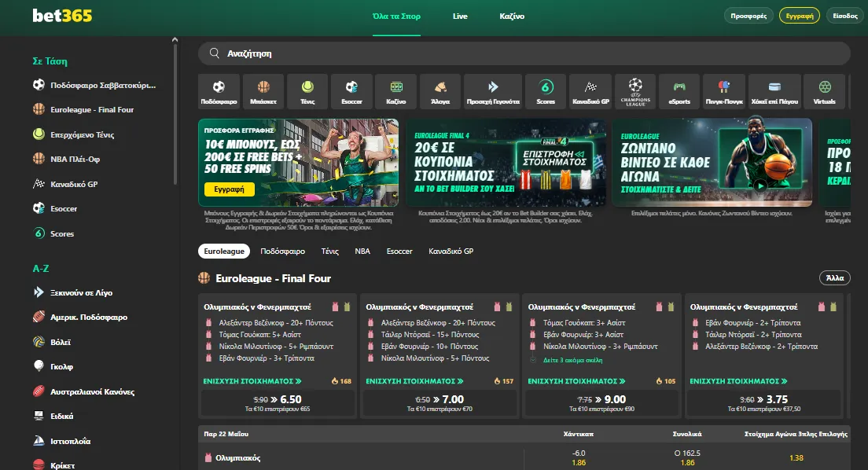Open the Καζίνο tile icon

coord(395,91)
